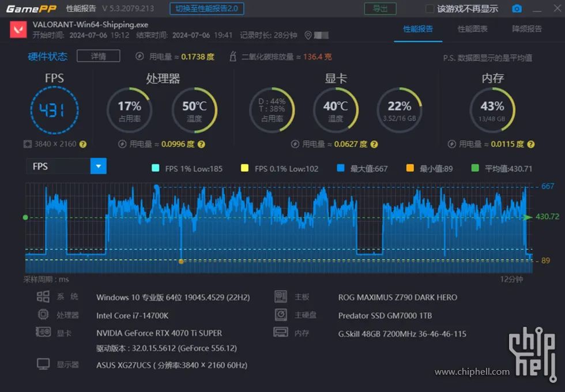Image resolution: width=565 pixels, height=392 pixels.
Task: Click 切换至性能报告2.0 button
Action: coord(207,9)
